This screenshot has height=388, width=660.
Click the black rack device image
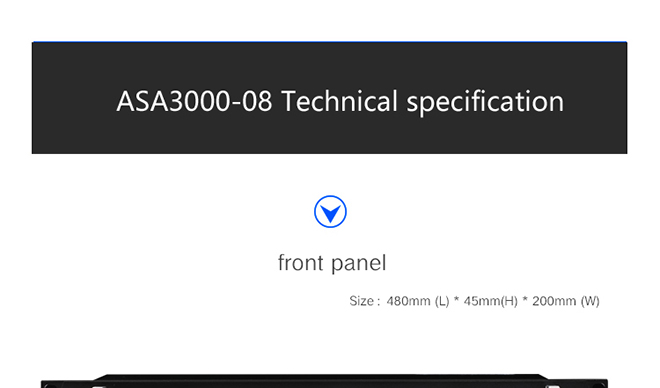(324, 381)
